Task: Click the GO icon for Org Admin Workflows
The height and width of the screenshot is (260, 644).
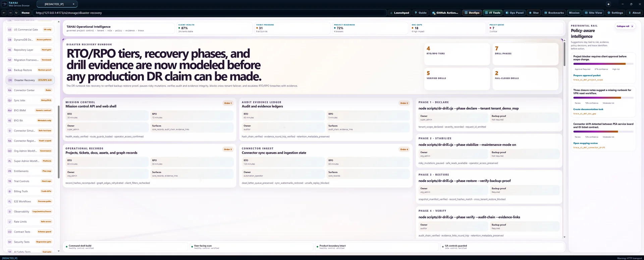Action: (10, 151)
